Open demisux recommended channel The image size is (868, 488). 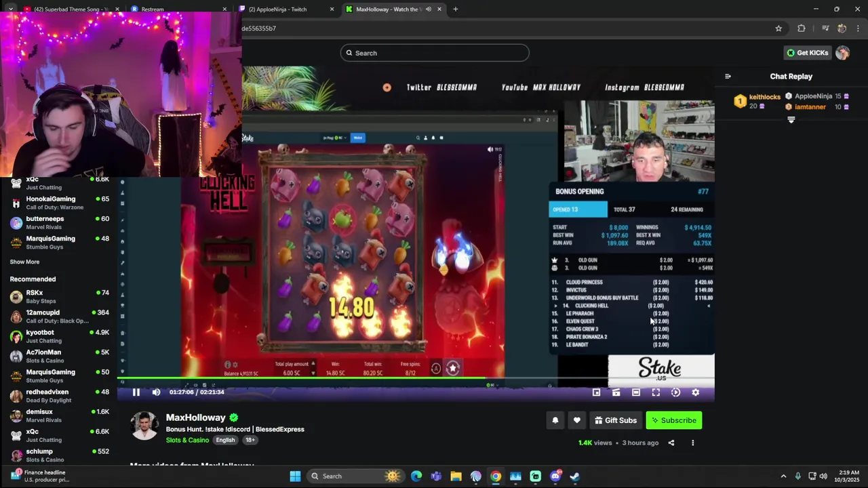click(x=59, y=415)
